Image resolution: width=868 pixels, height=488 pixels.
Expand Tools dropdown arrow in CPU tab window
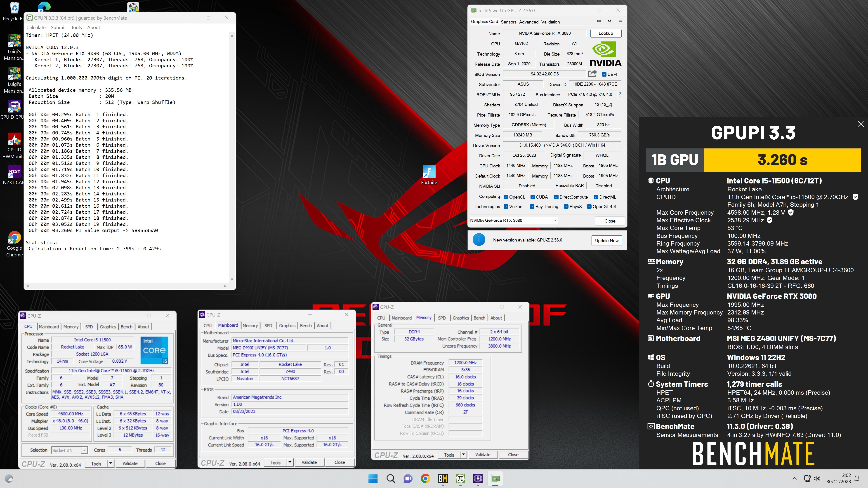[111, 463]
